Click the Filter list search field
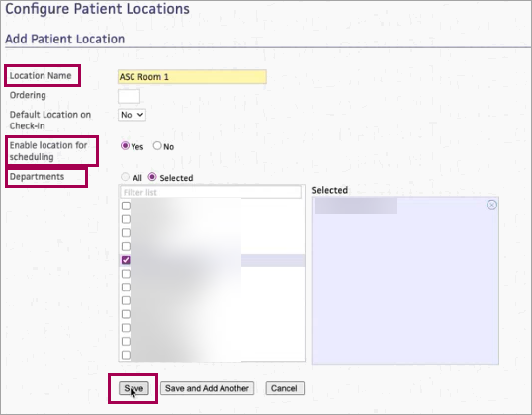The width and height of the screenshot is (532, 415). click(x=211, y=192)
